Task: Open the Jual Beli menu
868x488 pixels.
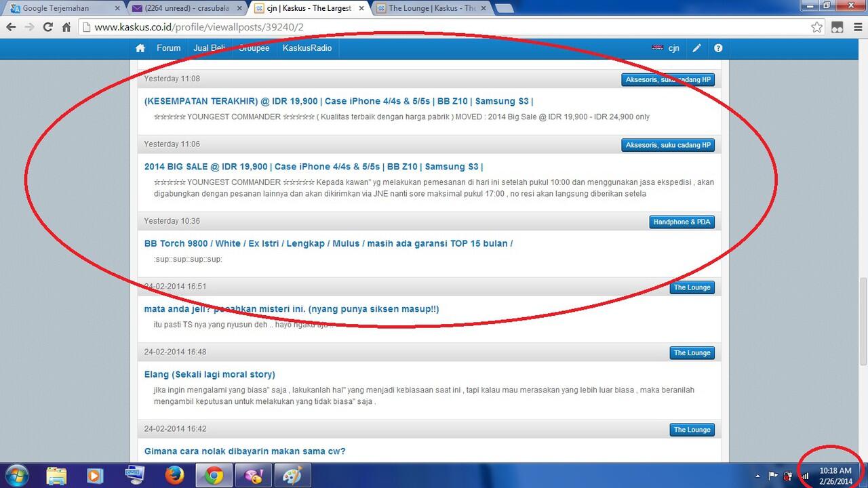Action: (210, 48)
